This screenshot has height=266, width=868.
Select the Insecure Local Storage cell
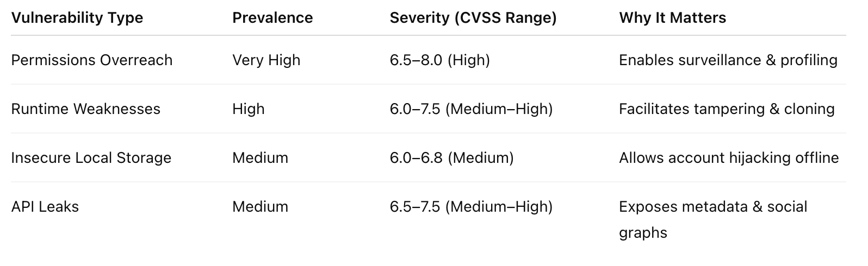pyautogui.click(x=91, y=157)
